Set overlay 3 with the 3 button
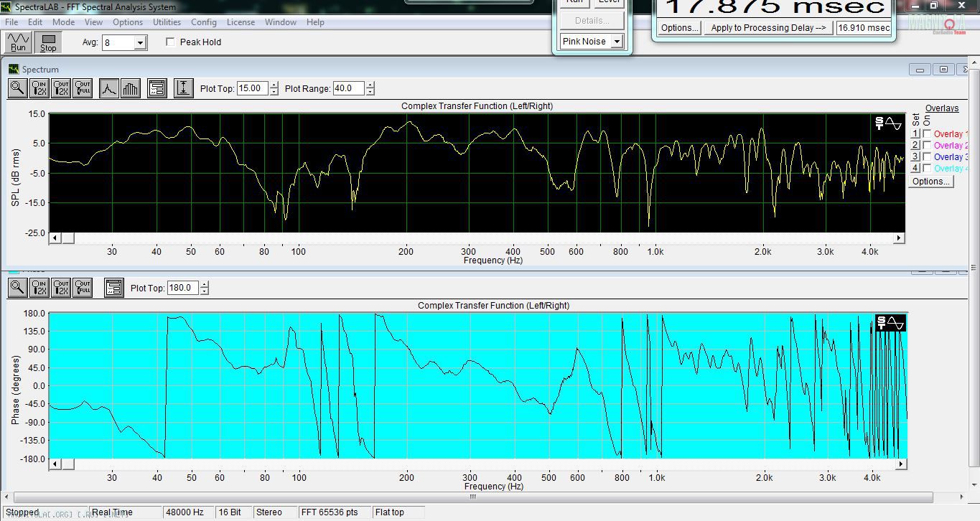The width and height of the screenshot is (980, 521). [915, 157]
